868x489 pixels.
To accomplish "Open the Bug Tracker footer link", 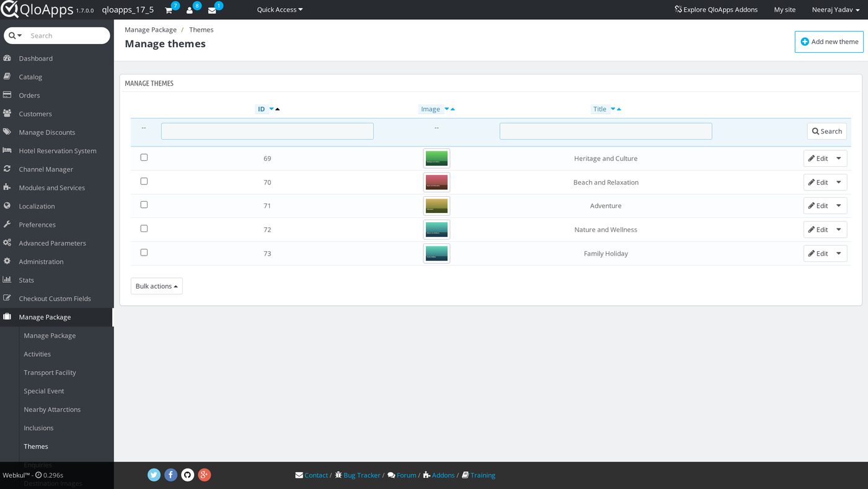I will 358,475.
